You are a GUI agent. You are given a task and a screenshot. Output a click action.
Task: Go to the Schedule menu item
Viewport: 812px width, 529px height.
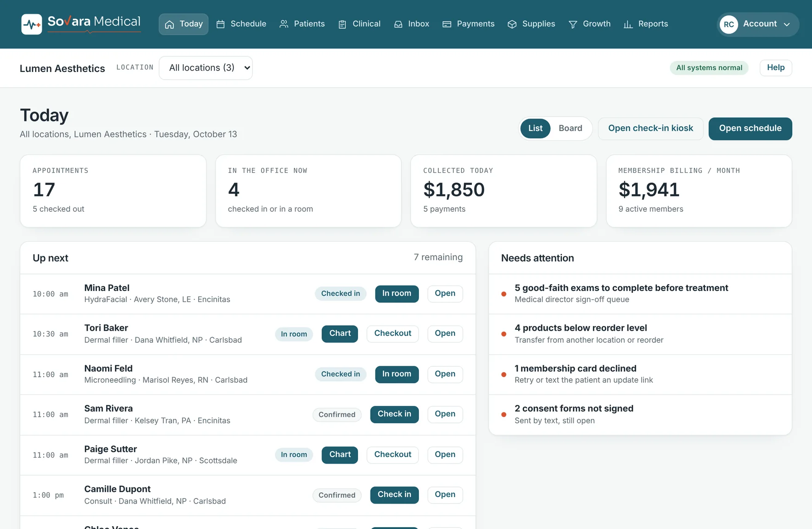pyautogui.click(x=241, y=24)
